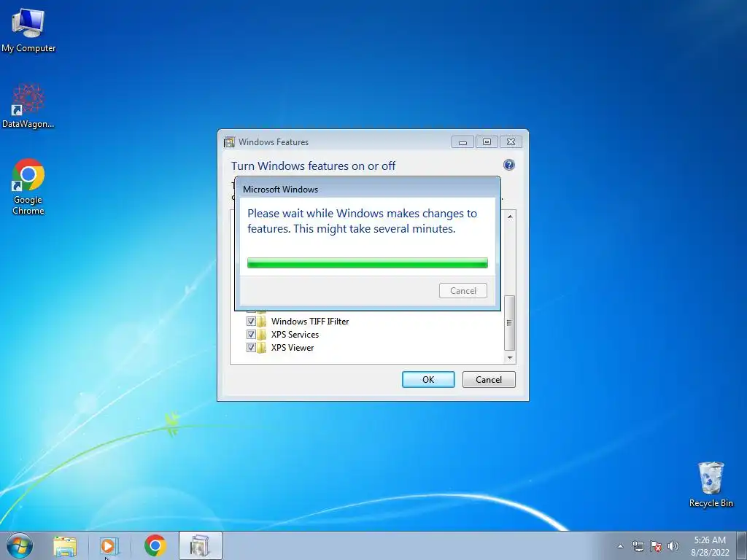Click the features list scrollbar thumb
Image resolution: width=747 pixels, height=560 pixels.
509,323
